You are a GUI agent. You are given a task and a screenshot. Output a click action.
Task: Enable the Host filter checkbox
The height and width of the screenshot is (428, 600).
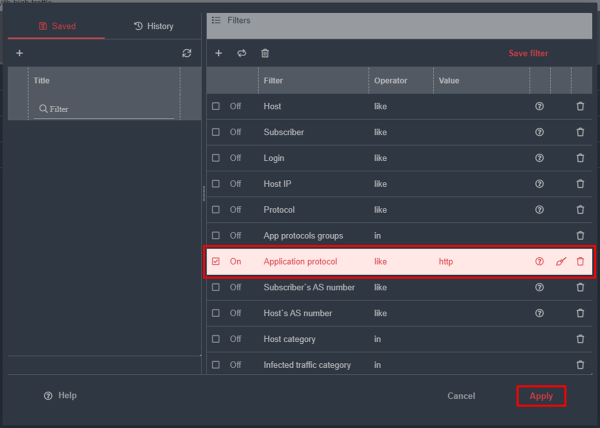pos(215,106)
